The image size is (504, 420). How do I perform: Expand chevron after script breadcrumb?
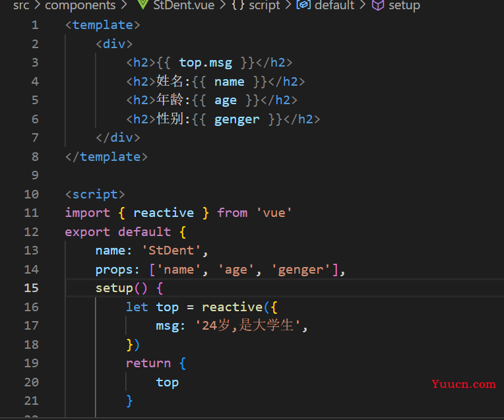click(288, 5)
